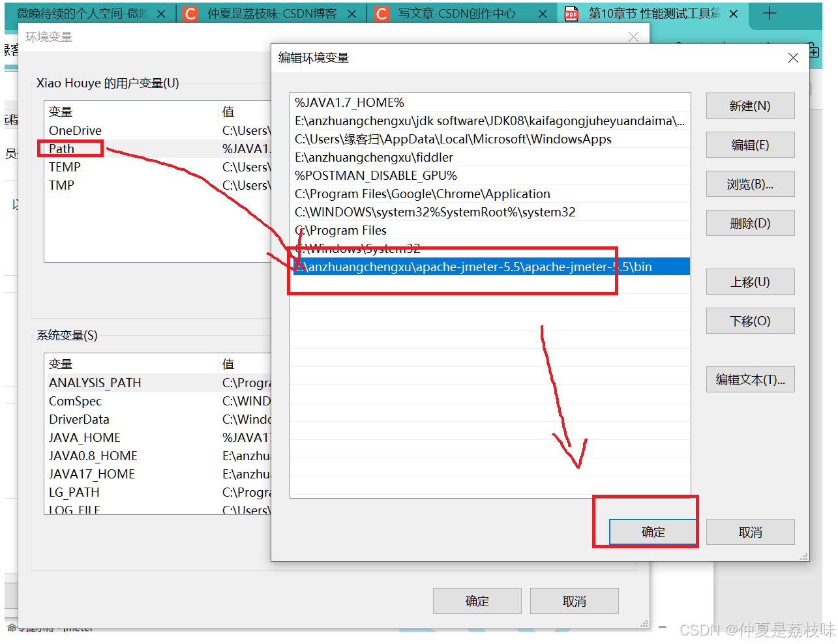Screen dimensions: 838x644
Task: Close the 写文章-CSDN创作中心 tab
Action: tap(543, 14)
